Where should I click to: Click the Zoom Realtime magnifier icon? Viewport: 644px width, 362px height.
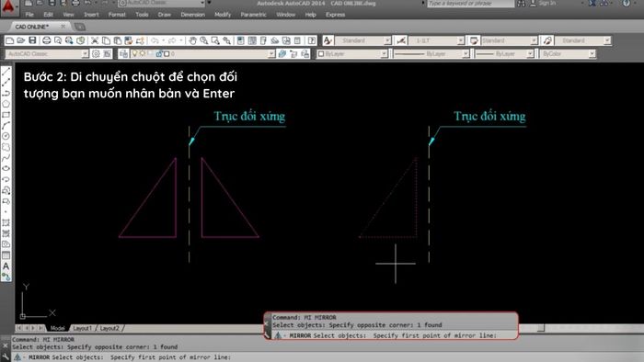pos(204,40)
